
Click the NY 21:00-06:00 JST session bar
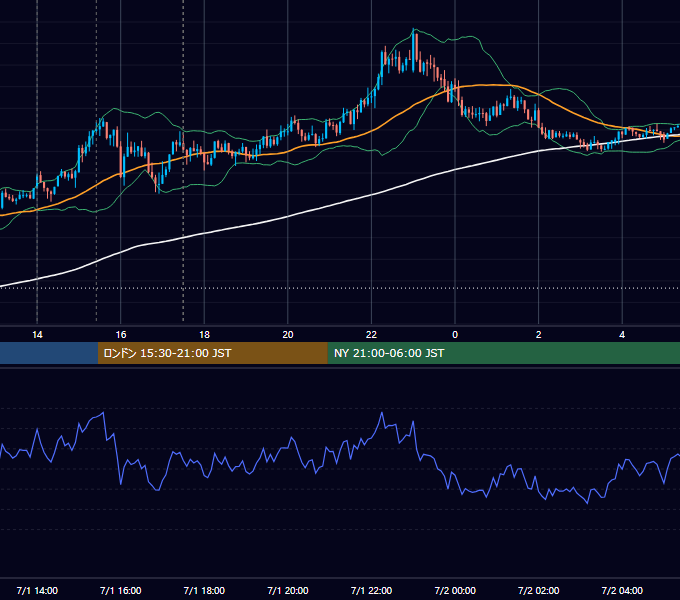[x=503, y=353]
